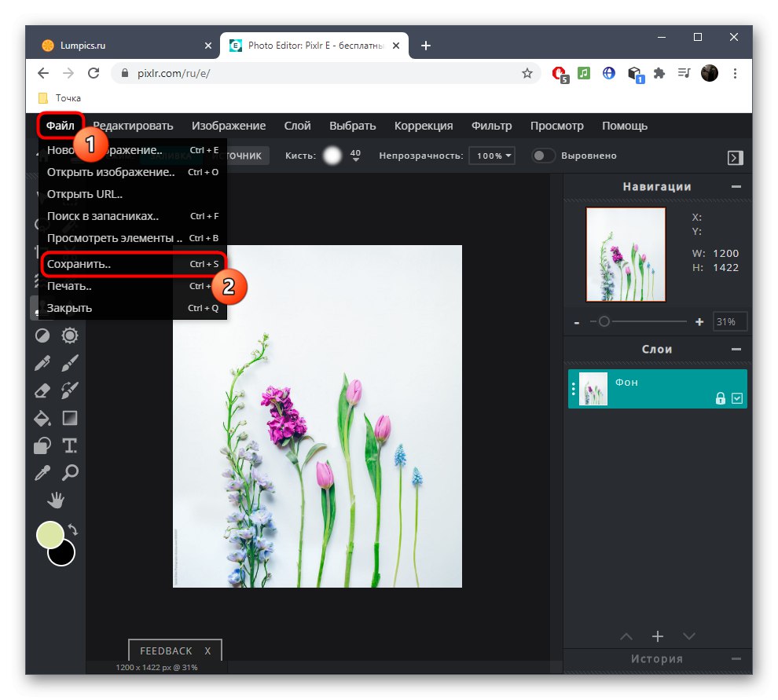Select the Zoom magnifier tool

[69, 473]
